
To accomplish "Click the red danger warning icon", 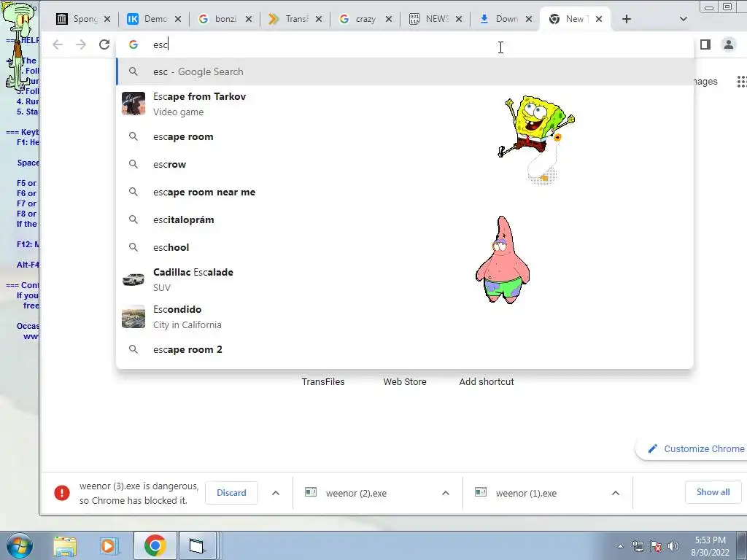I will click(62, 493).
